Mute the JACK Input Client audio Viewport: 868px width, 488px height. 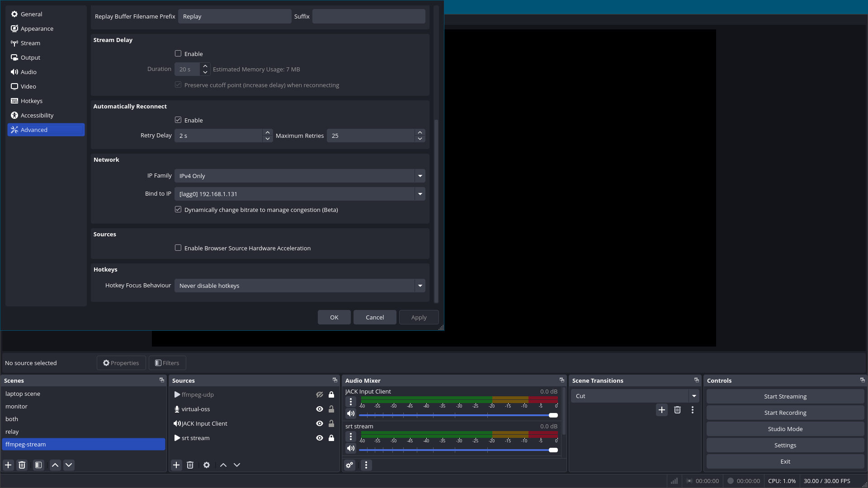351,413
